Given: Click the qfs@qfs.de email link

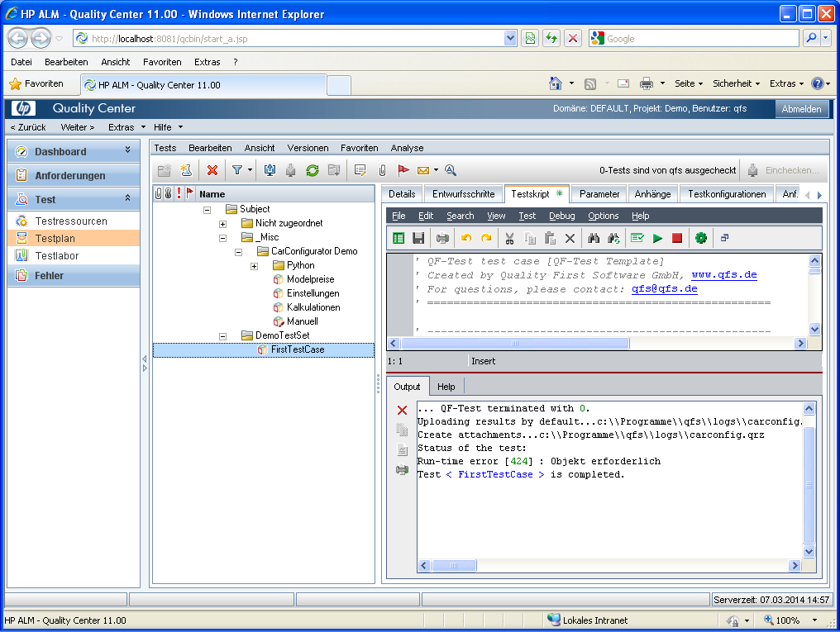Looking at the screenshot, I should [664, 288].
